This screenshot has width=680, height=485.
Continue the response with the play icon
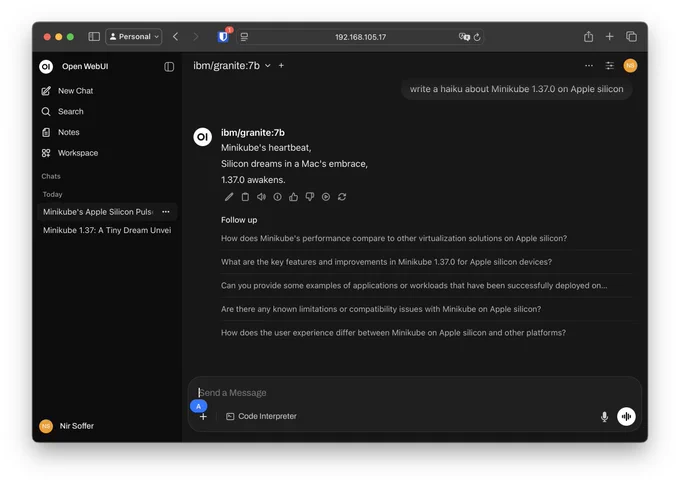coord(326,197)
